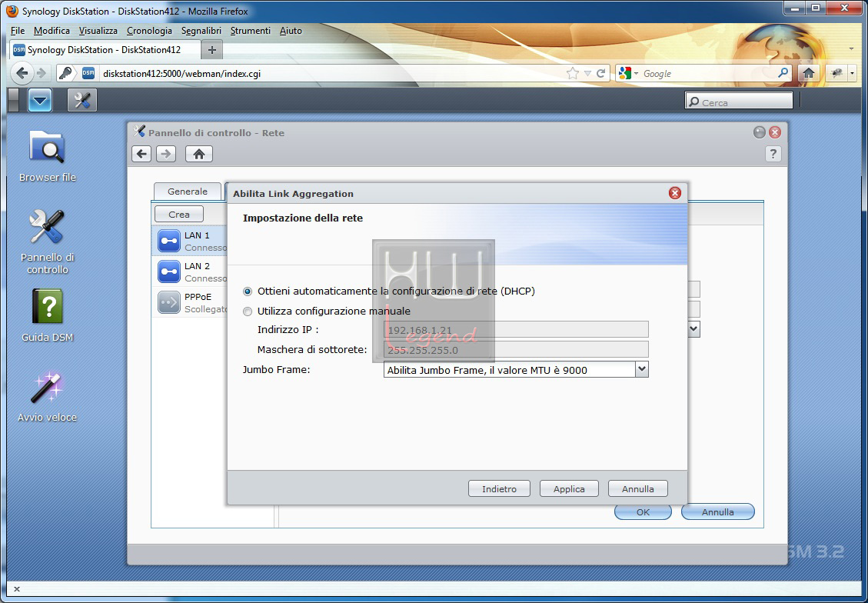The width and height of the screenshot is (868, 603).
Task: Select the LAN 1 interface icon
Action: click(x=169, y=241)
